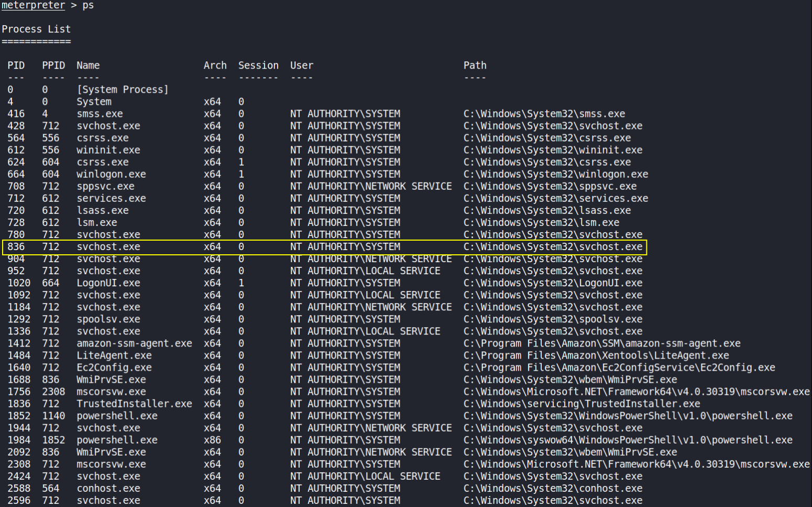Select the '[System Process]' entry name
Viewport: 812px width, 507px height.
(123, 90)
